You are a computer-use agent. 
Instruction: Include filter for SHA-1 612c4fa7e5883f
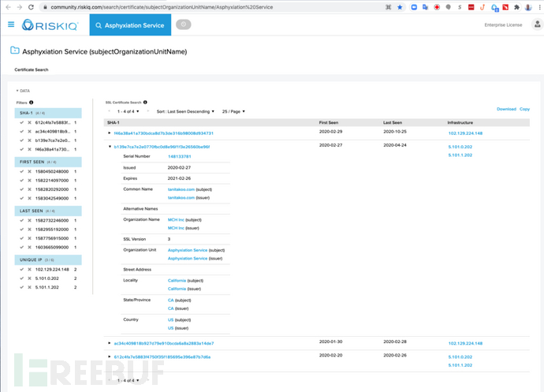[x=22, y=122]
